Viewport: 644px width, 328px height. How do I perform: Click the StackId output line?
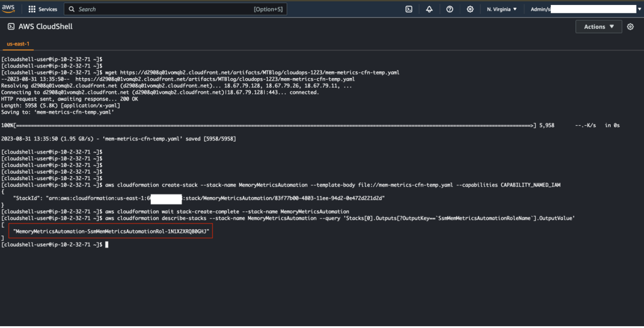click(199, 198)
